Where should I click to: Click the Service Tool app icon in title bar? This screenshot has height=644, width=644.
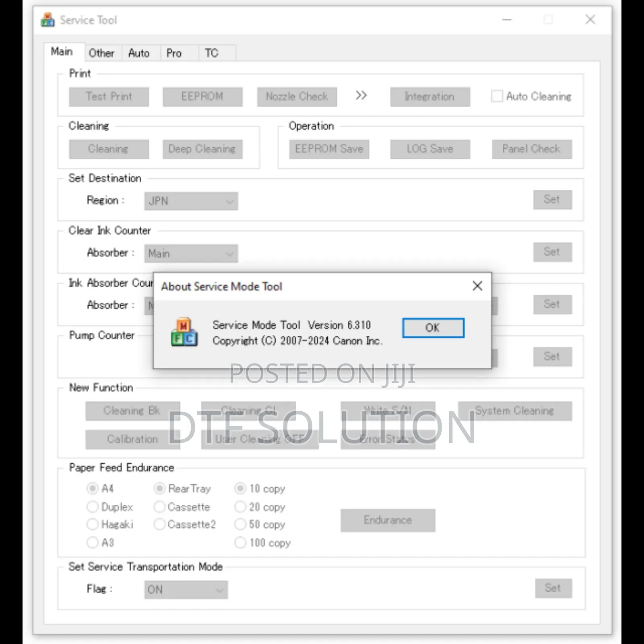pos(47,20)
